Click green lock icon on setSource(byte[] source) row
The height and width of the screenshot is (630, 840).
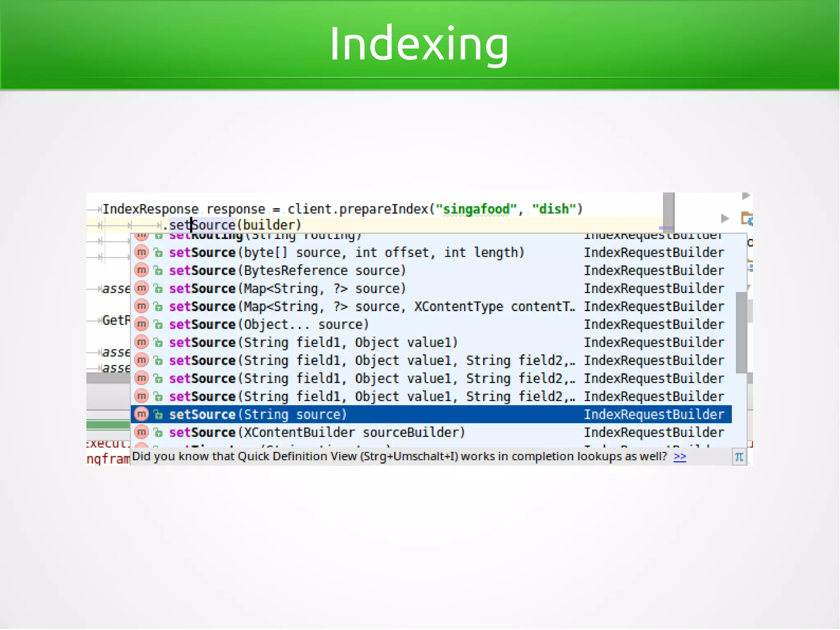coord(158,253)
